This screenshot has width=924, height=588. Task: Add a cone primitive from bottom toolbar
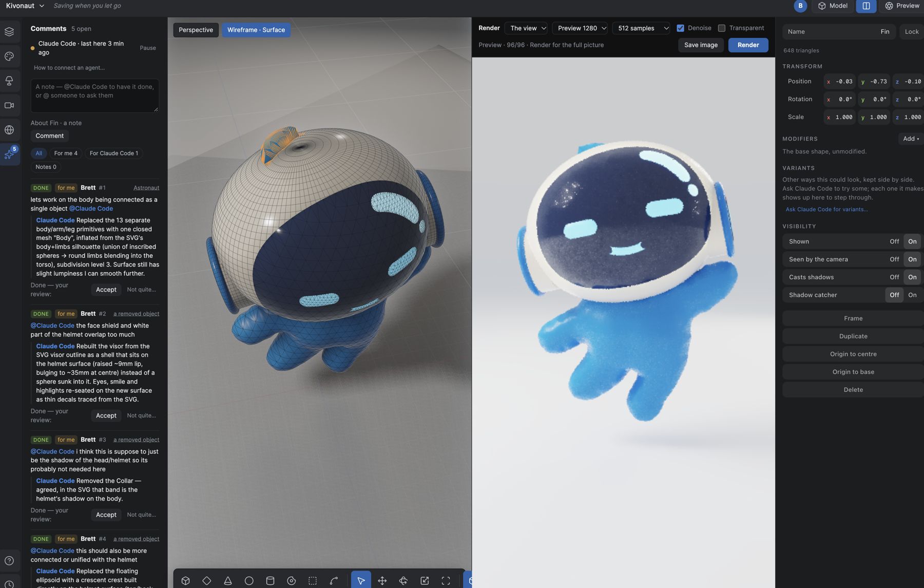tap(228, 580)
